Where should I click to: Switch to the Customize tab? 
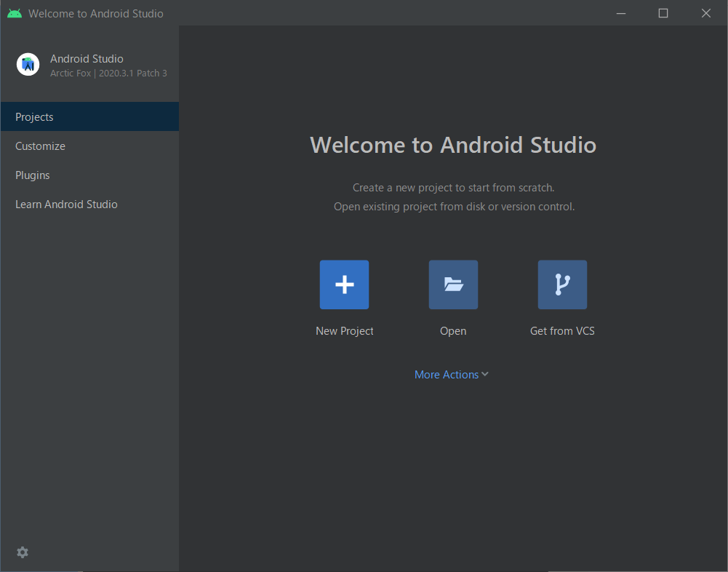(40, 146)
